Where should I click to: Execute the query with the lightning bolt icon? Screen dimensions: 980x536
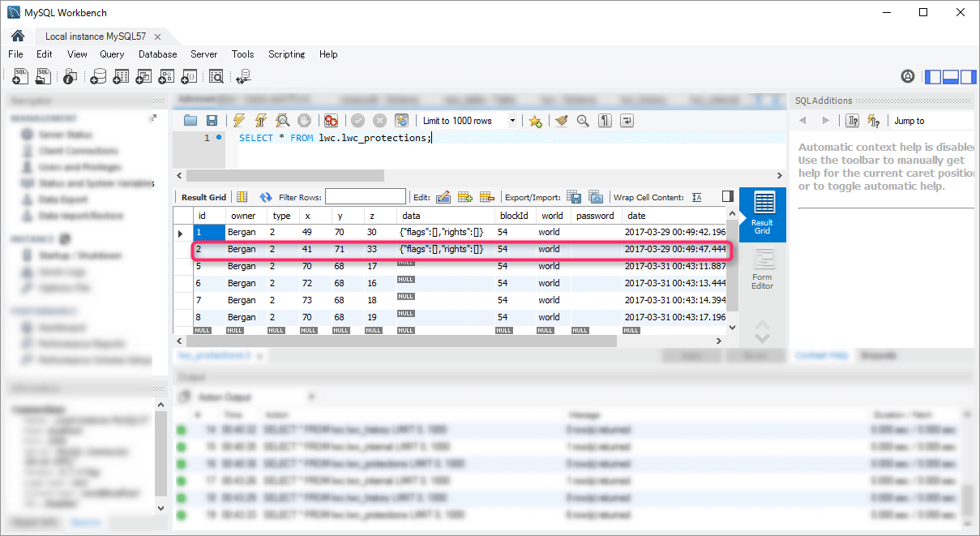pyautogui.click(x=239, y=121)
